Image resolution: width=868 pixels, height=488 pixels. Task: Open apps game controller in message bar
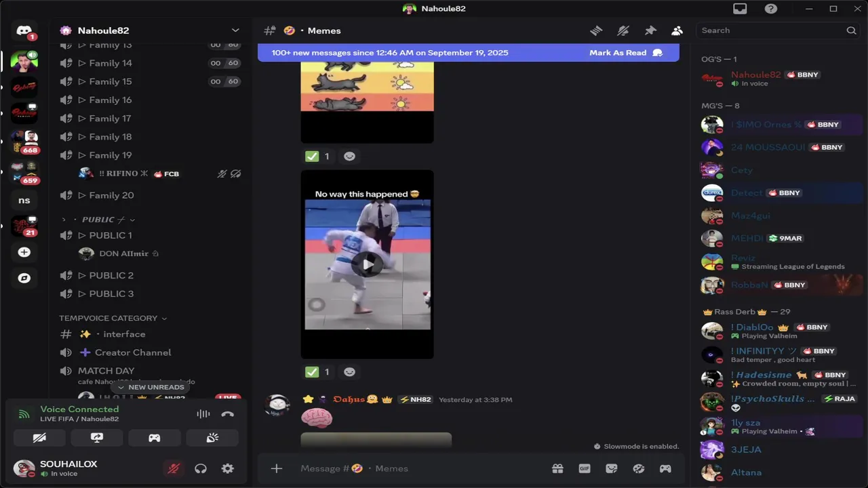[x=666, y=468]
